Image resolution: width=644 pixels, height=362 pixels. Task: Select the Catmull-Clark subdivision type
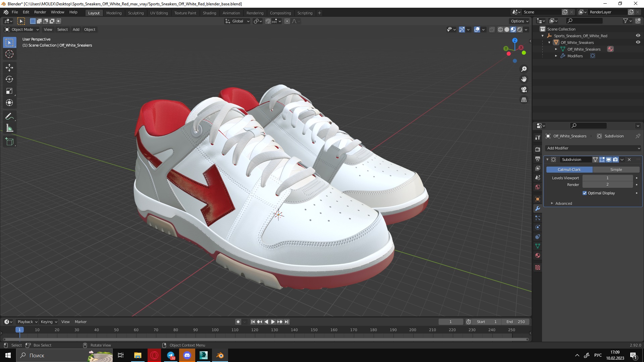tap(569, 170)
